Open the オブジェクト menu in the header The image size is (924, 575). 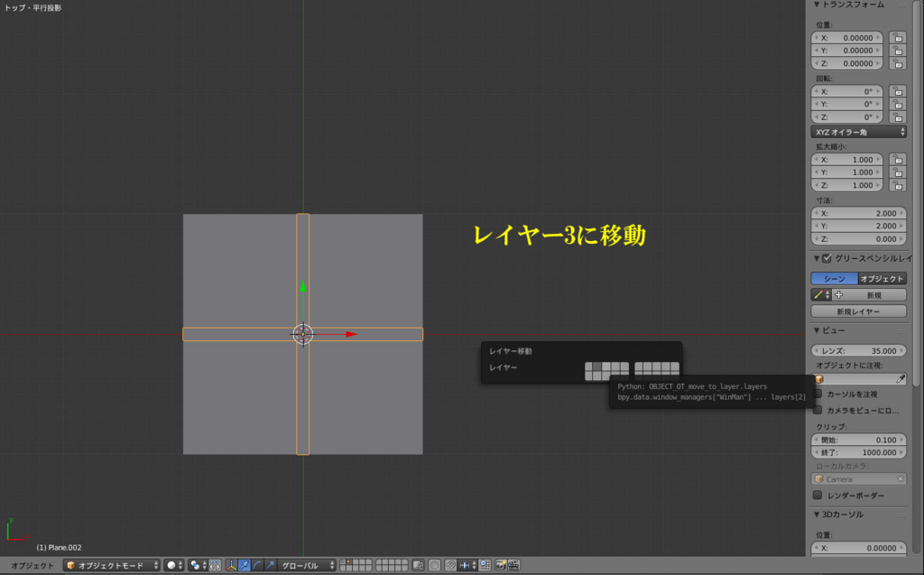click(32, 565)
